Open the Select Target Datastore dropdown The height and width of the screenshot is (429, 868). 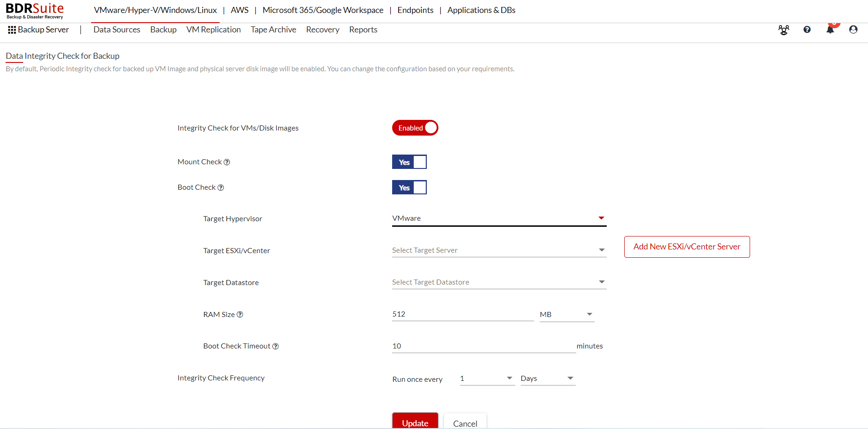point(499,282)
